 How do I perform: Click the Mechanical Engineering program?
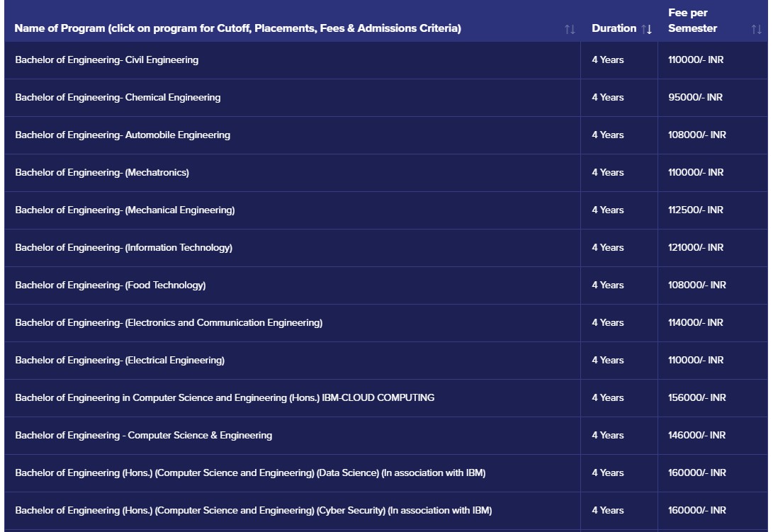(x=125, y=210)
